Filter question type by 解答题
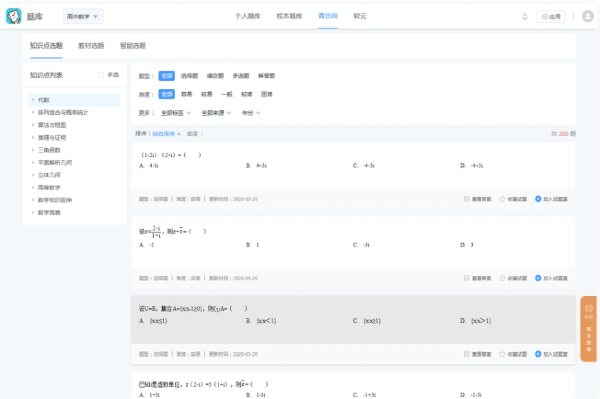Screen dimensions: 600x399 (267, 76)
